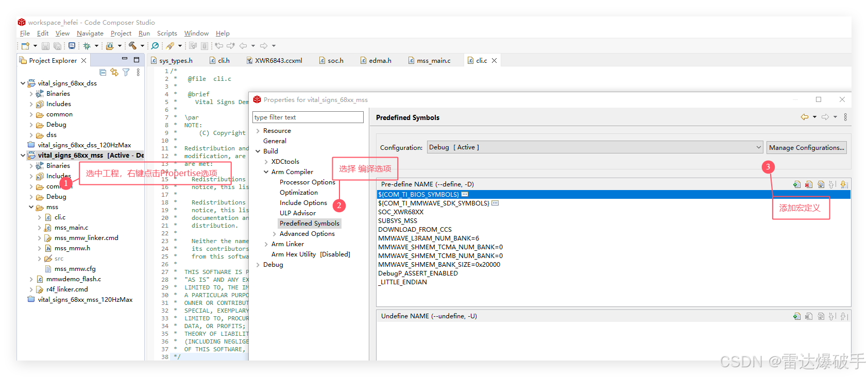Viewport: 868px width, 377px height.
Task: Open the Configuration combo box
Action: [x=595, y=147]
